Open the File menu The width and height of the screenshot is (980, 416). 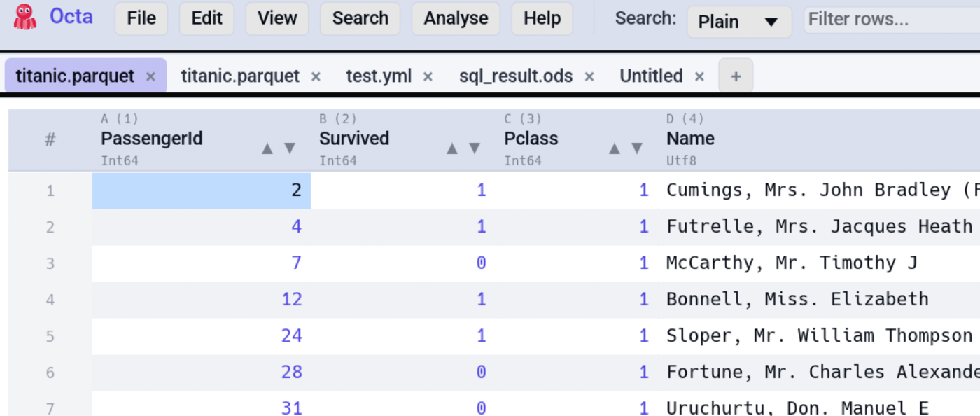coord(141,18)
